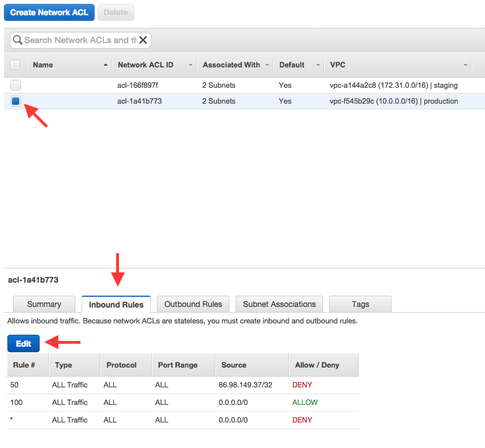The image size is (485, 448).
Task: Click rule number 100 cell
Action: [16, 402]
